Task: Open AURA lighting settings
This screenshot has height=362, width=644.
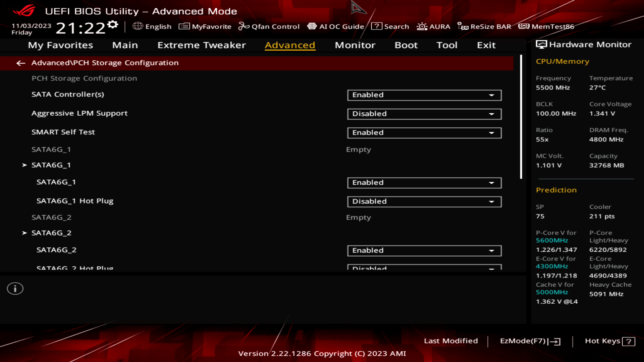Action: click(x=433, y=26)
